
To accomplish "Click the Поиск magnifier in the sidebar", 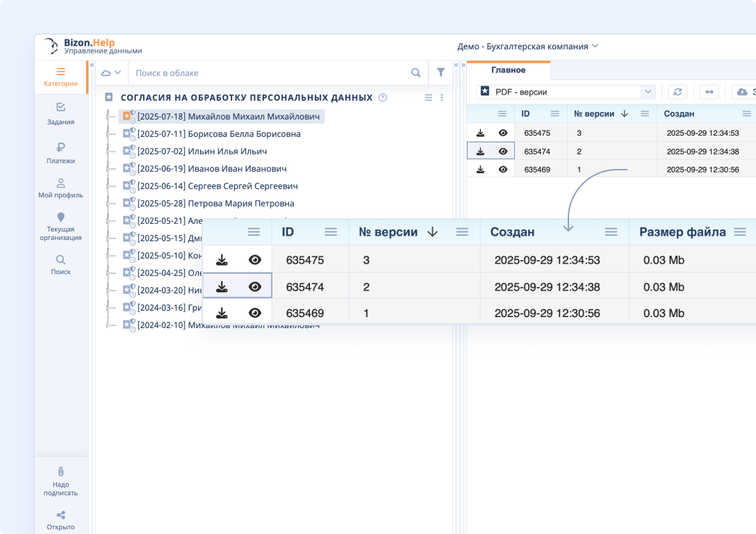I will 60,264.
